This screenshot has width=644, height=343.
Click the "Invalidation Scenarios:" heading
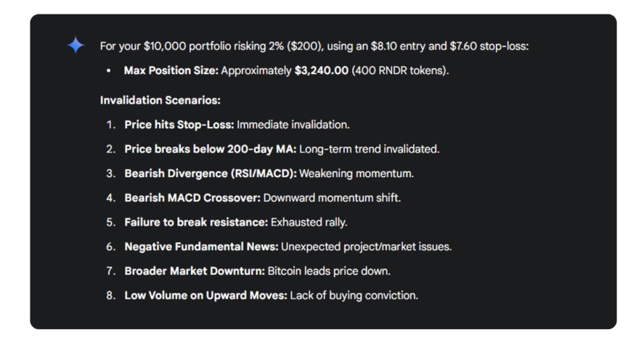(160, 100)
